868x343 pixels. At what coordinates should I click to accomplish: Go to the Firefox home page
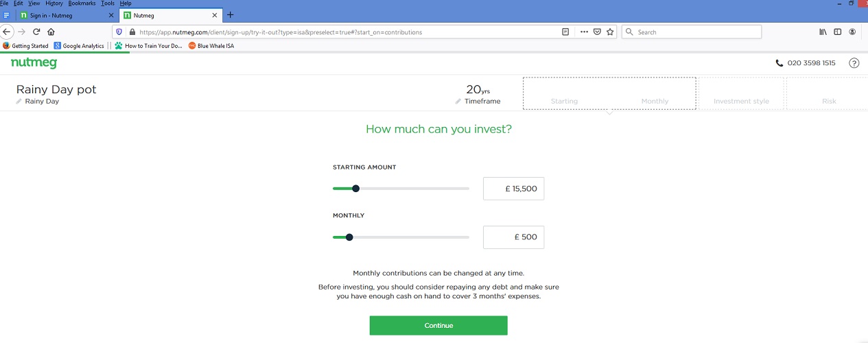[x=51, y=32]
